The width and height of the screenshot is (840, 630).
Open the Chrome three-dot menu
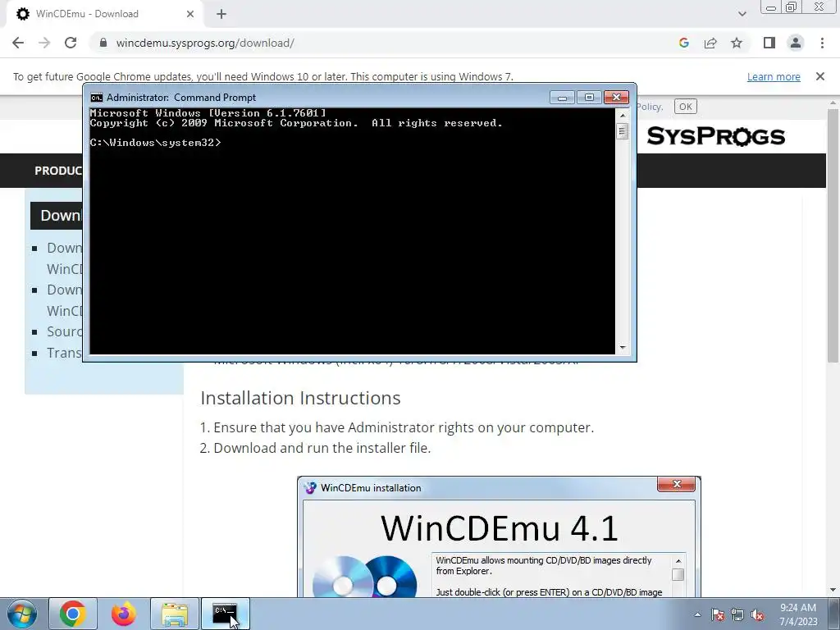point(822,43)
